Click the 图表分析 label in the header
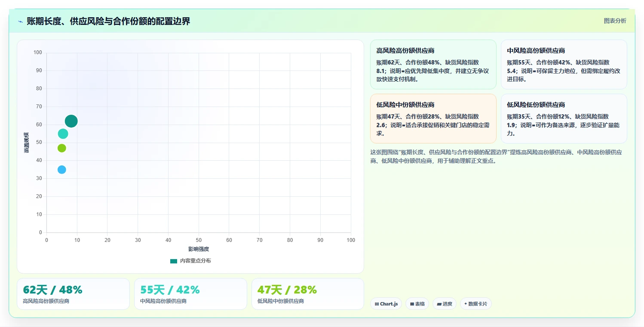Screen dimensions: 644x327 pyautogui.click(x=615, y=21)
